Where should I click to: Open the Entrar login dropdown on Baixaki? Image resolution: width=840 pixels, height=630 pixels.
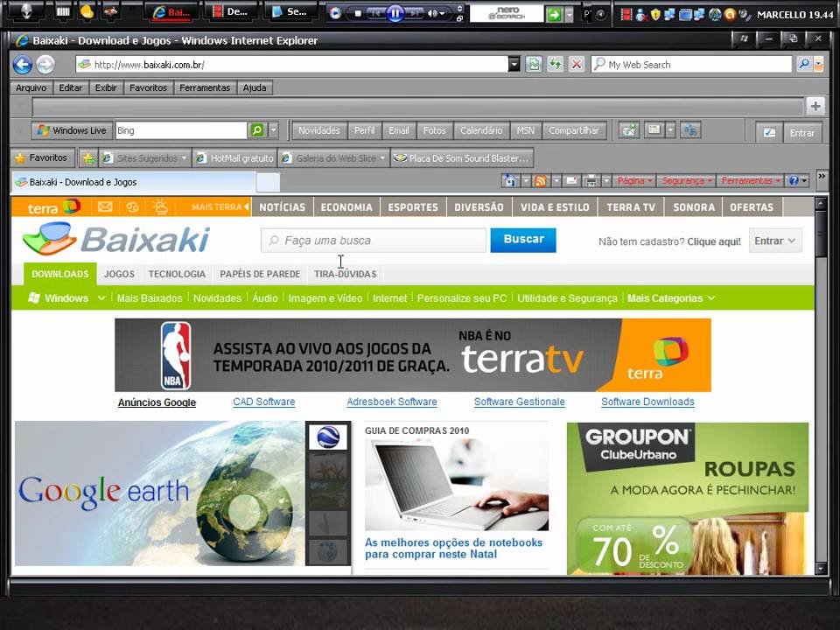tap(774, 241)
